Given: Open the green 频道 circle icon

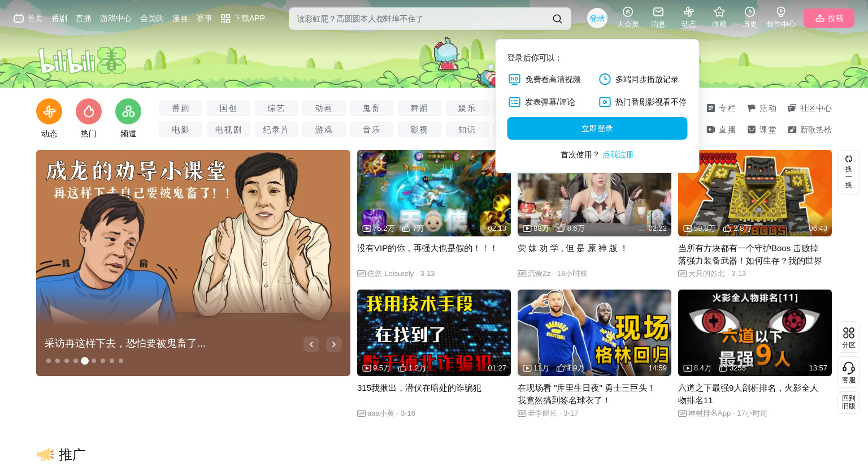Looking at the screenshot, I should [x=128, y=111].
